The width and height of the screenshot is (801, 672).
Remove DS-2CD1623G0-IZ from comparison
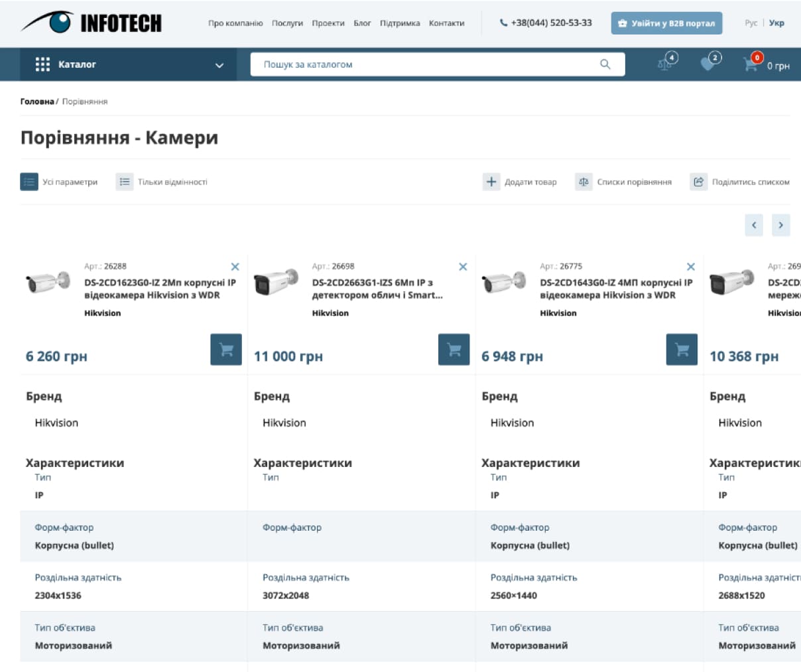coord(235,267)
